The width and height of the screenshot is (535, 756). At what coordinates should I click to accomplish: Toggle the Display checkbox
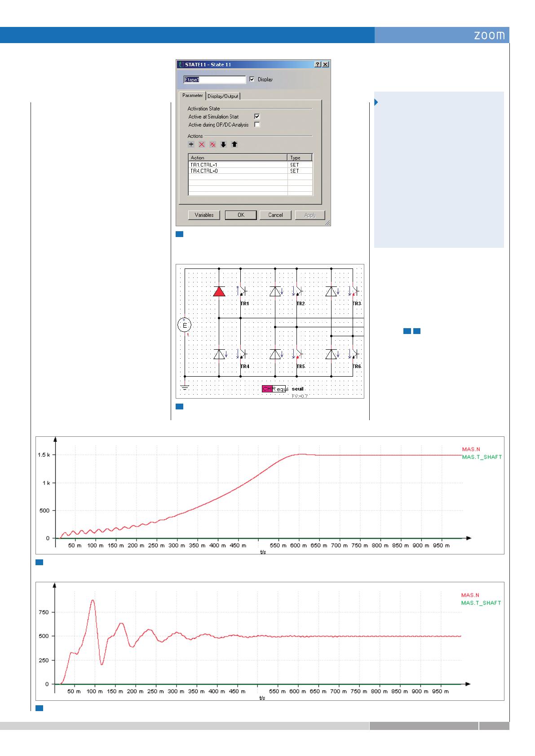pyautogui.click(x=252, y=79)
